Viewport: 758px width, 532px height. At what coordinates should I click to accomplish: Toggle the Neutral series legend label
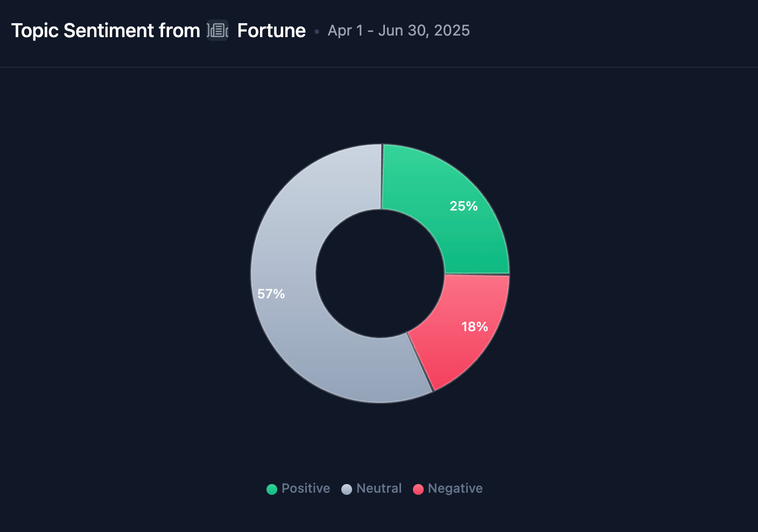(x=379, y=488)
